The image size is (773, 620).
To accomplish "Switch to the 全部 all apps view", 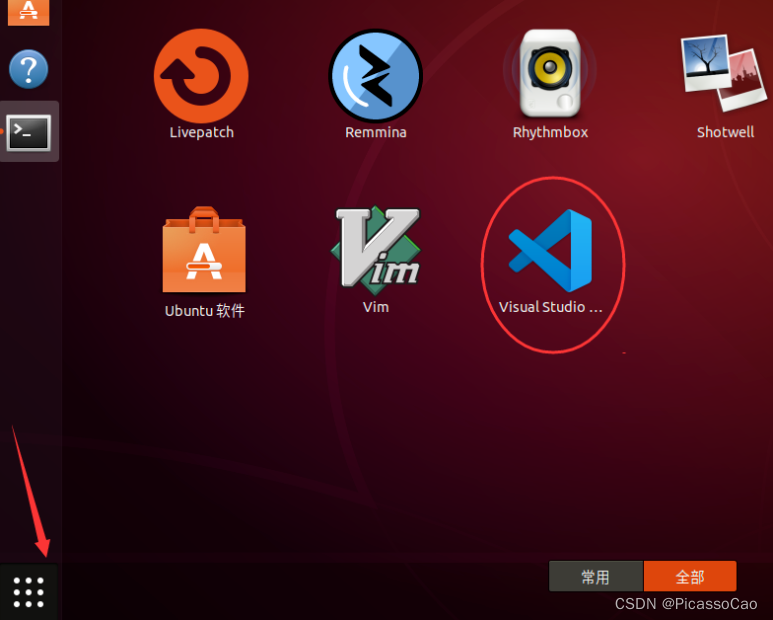I will (690, 577).
